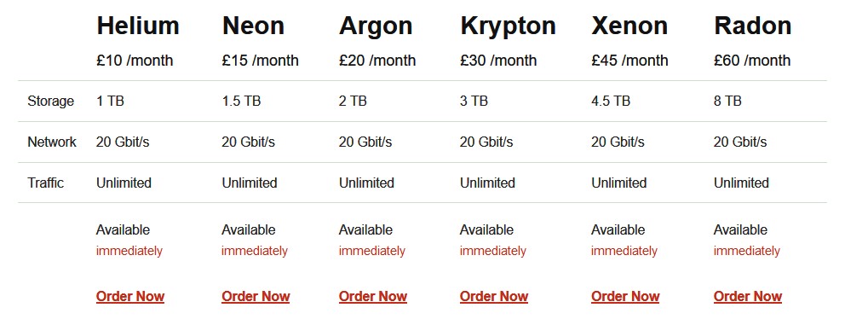Click the £10 /month Helium price
The height and width of the screenshot is (325, 868).
click(x=135, y=61)
